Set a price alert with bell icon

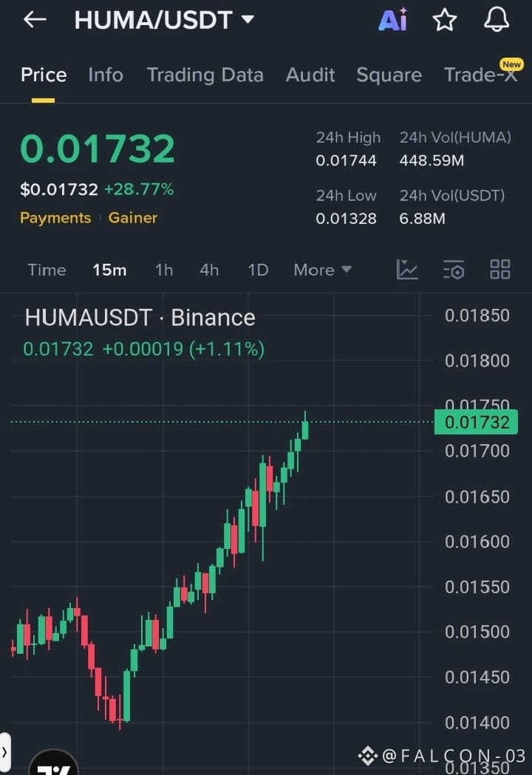496,20
